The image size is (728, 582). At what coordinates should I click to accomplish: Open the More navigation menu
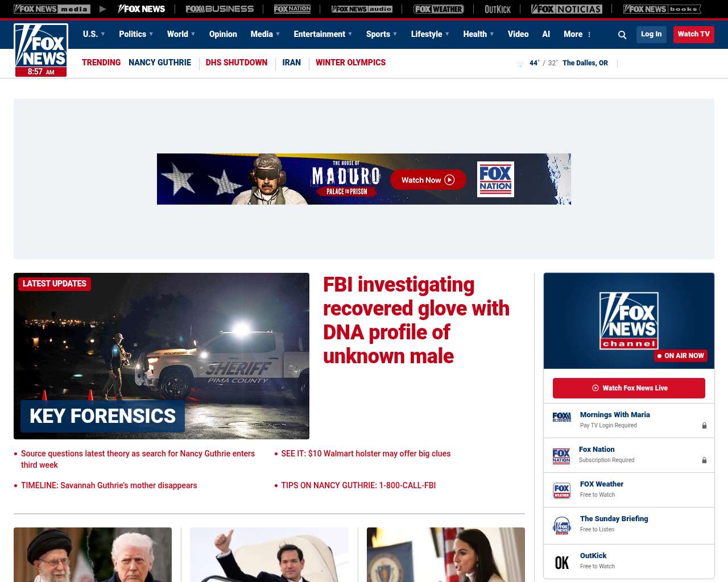coord(573,34)
